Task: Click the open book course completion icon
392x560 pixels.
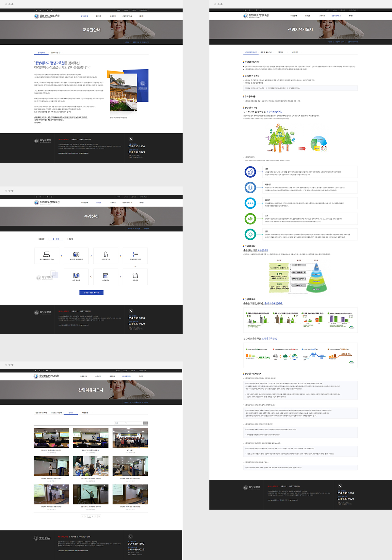Action: pos(76,276)
